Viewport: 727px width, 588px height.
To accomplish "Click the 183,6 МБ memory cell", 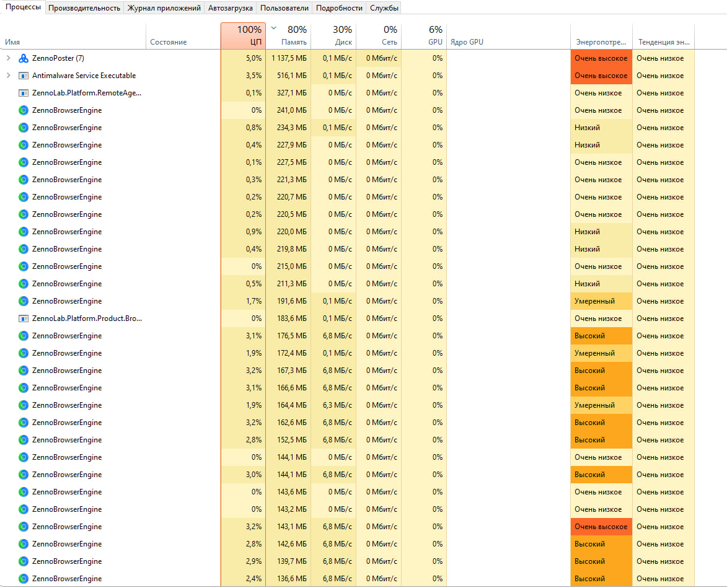I will coord(288,319).
